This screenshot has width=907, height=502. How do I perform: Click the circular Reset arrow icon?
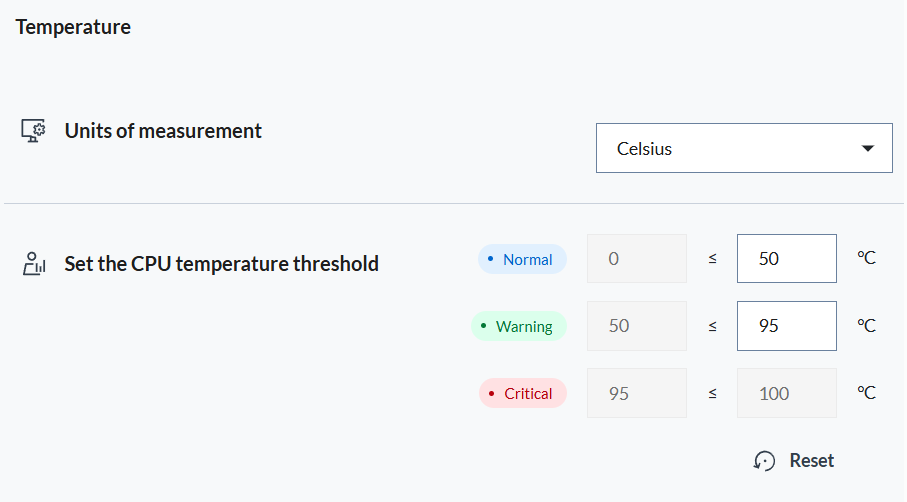point(764,461)
